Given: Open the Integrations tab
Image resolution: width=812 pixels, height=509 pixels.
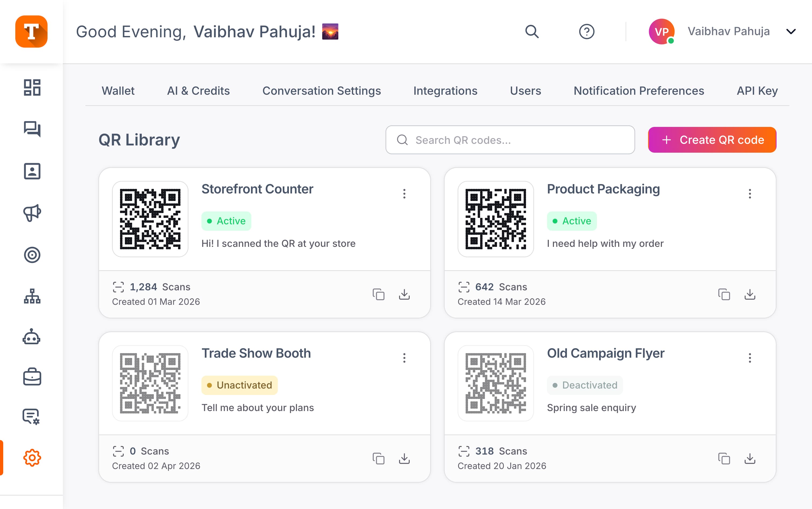Looking at the screenshot, I should click(x=445, y=91).
